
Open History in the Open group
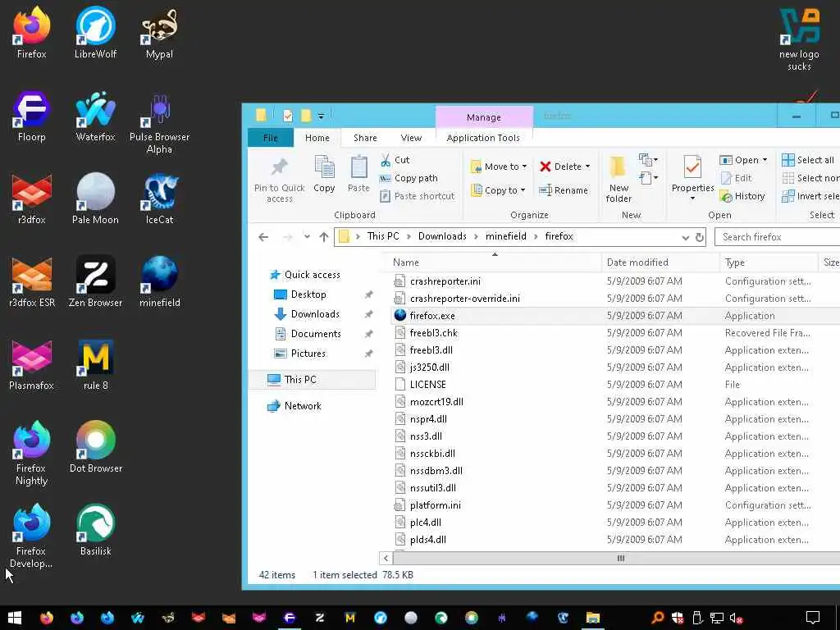coord(742,196)
